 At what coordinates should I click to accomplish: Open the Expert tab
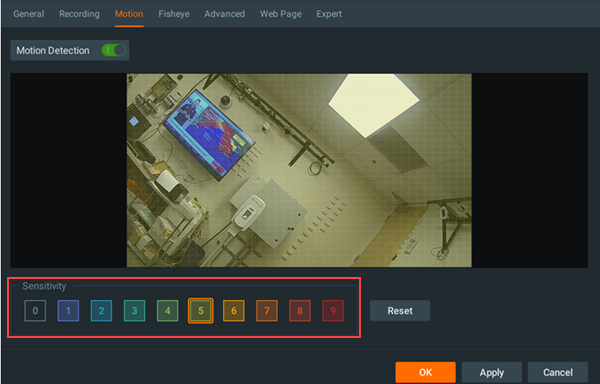tap(329, 14)
